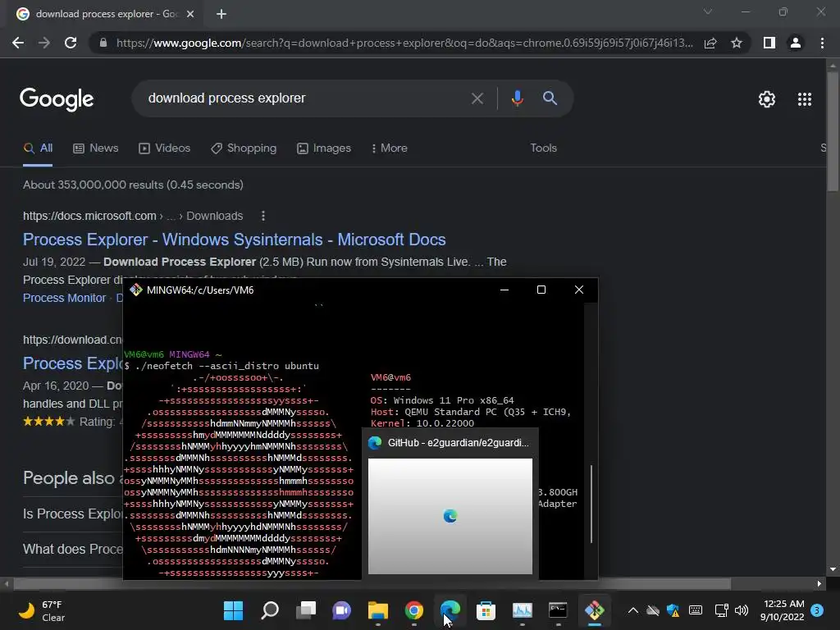The width and height of the screenshot is (840, 630).
Task: Share this page from the address bar
Action: (710, 43)
